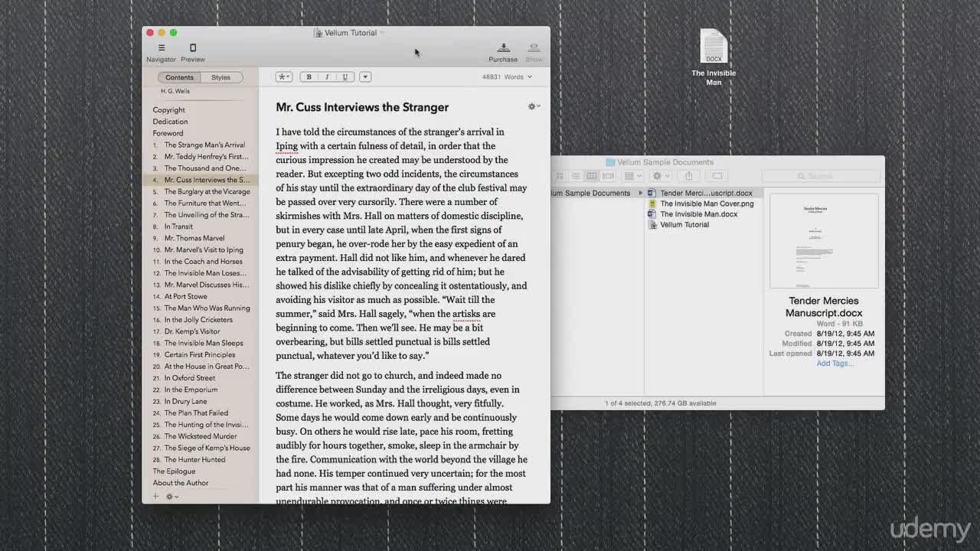Viewport: 980px width, 551px height.
Task: Toggle italic formatting
Action: [x=327, y=77]
